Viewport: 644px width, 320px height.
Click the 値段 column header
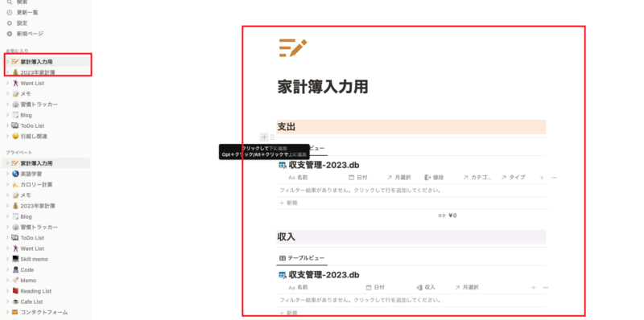coord(434,178)
